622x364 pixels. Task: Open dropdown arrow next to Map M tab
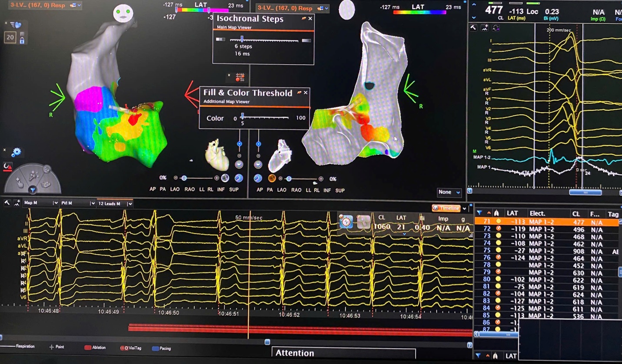[55, 203]
